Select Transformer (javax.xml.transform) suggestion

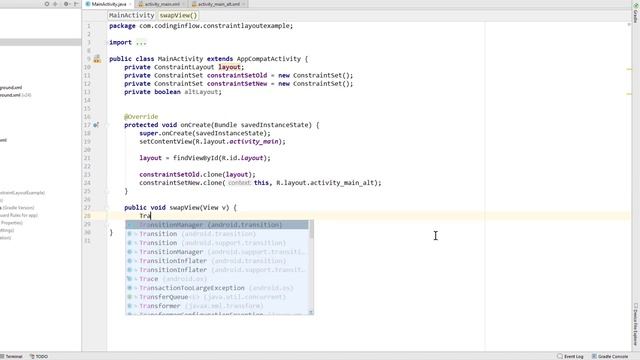click(217, 306)
